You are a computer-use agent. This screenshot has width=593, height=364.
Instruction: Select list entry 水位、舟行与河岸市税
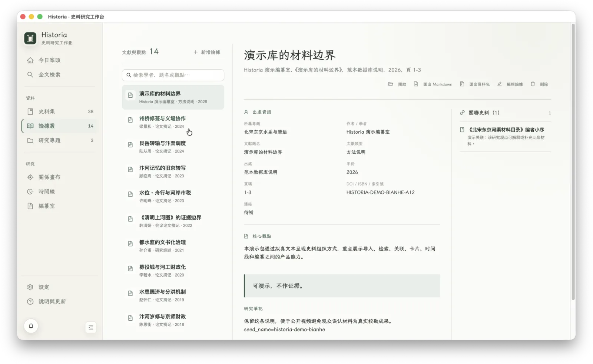click(173, 196)
